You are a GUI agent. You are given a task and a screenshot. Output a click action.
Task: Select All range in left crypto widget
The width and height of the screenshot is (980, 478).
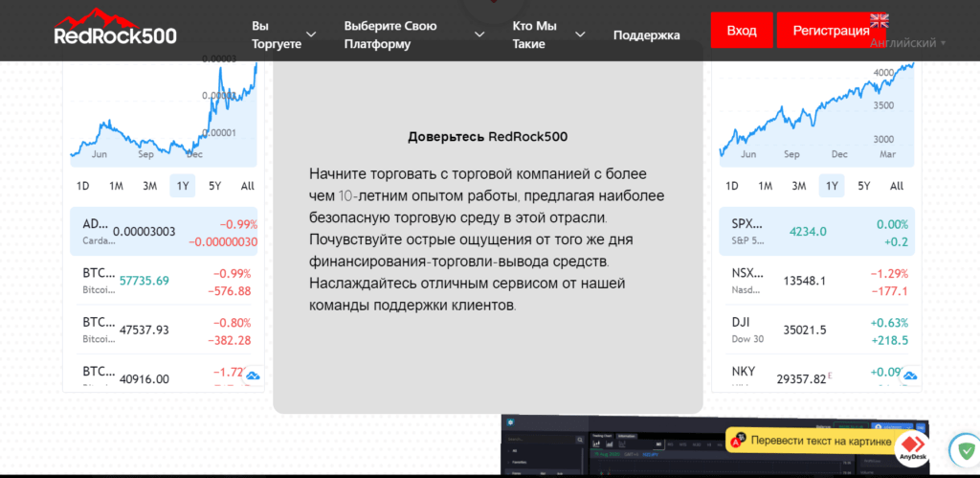point(248,186)
